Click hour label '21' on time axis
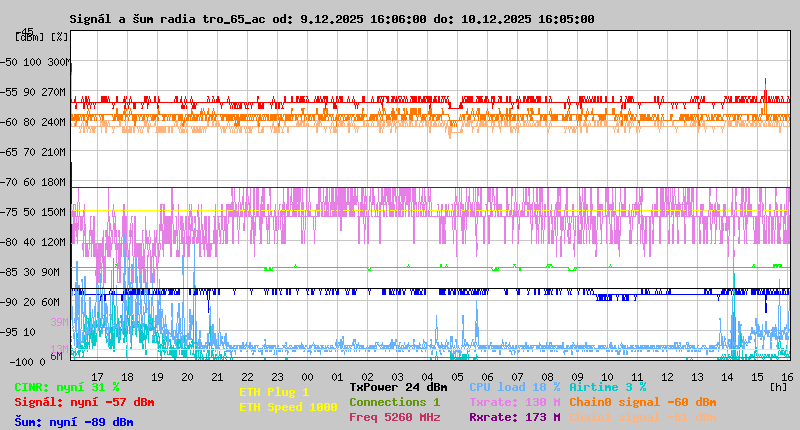Viewport: 800px width, 430px height. 217,377
